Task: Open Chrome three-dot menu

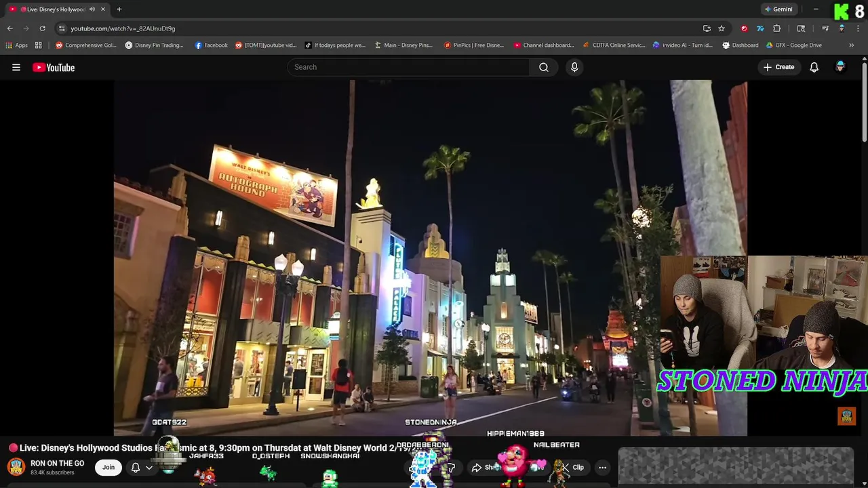Action: (x=858, y=28)
